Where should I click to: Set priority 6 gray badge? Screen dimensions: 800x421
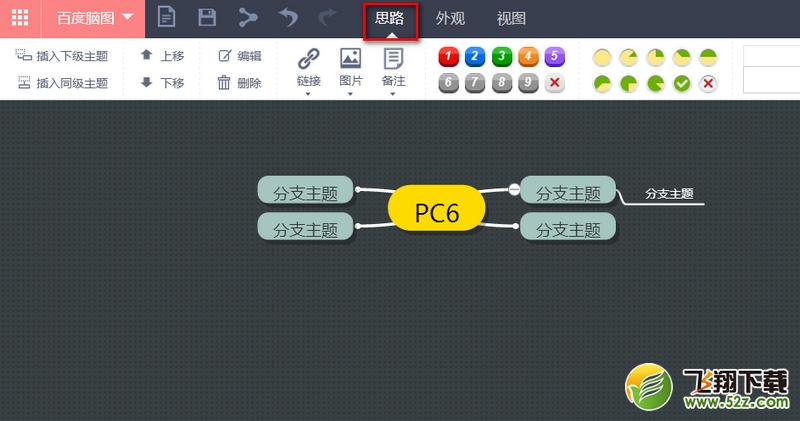448,83
